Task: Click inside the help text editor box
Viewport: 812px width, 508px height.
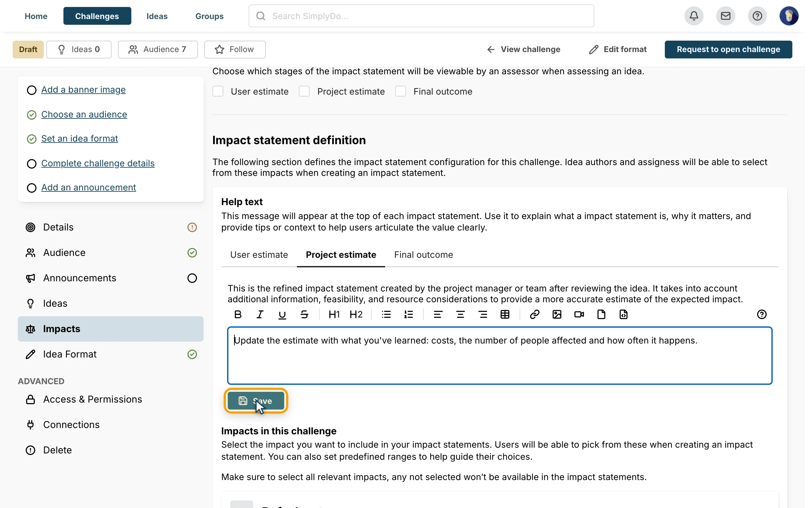Action: [500, 356]
